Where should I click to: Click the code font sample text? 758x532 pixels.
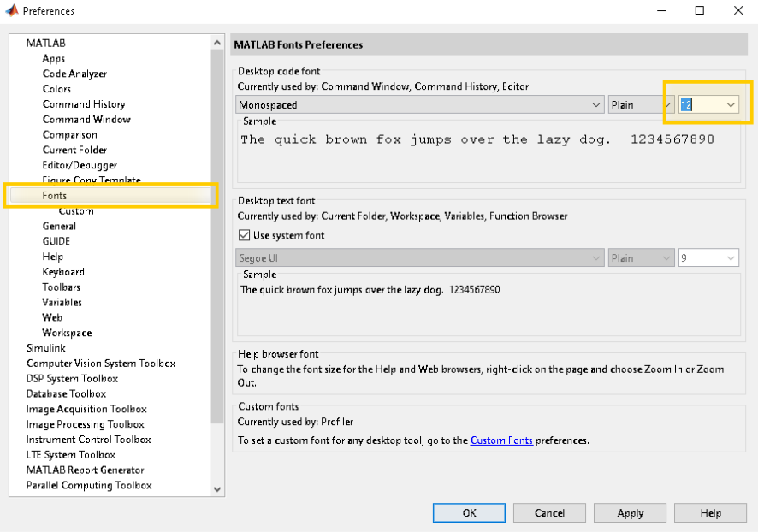click(477, 139)
